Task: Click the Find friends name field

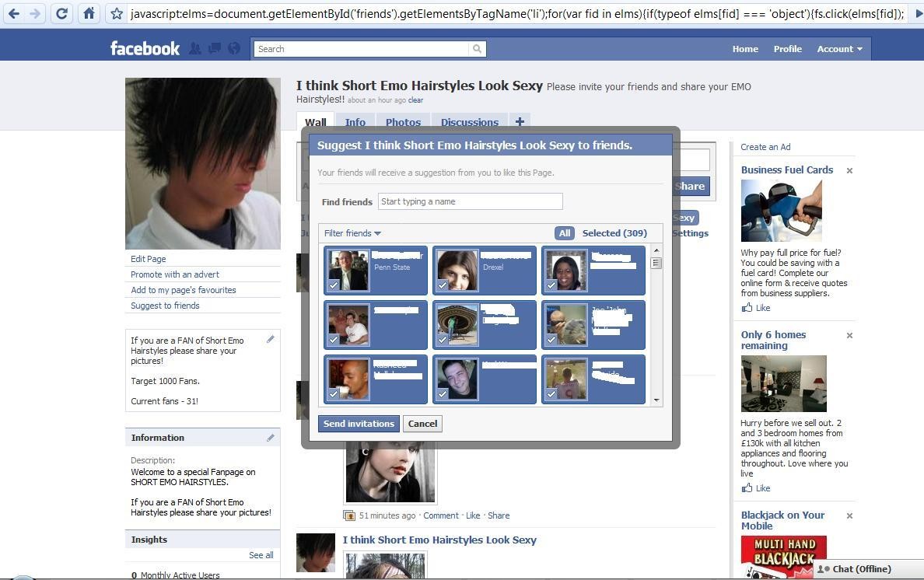Action: point(470,201)
